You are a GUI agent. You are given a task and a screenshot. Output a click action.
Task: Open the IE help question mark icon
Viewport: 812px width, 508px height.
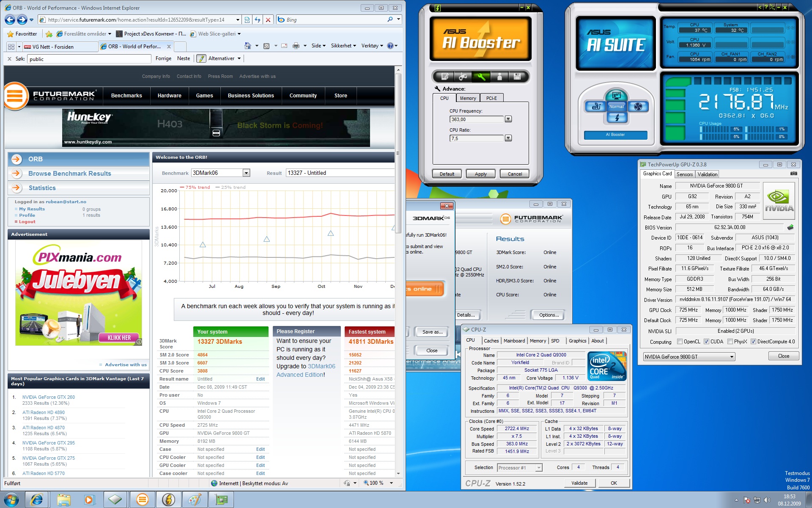pos(390,46)
